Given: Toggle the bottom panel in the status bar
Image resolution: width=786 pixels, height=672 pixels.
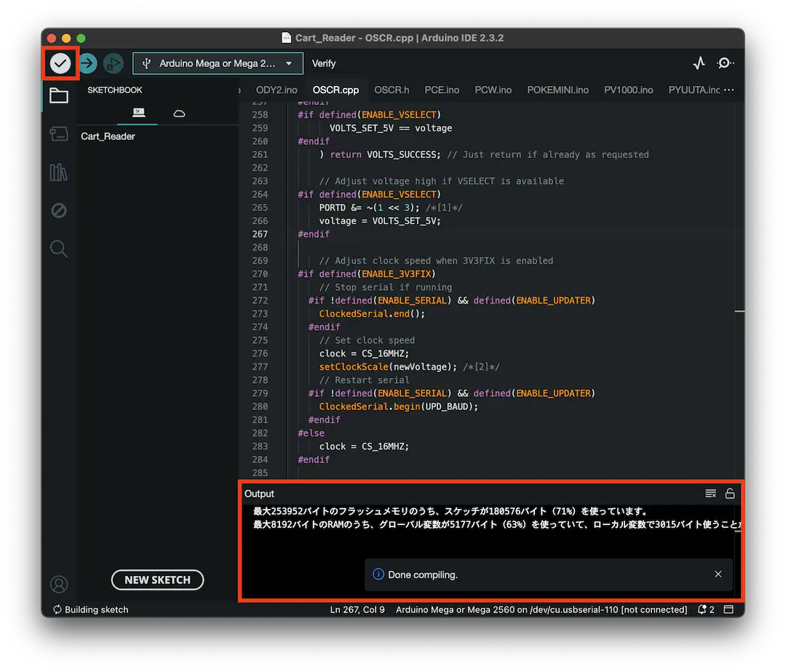Looking at the screenshot, I should pyautogui.click(x=729, y=609).
